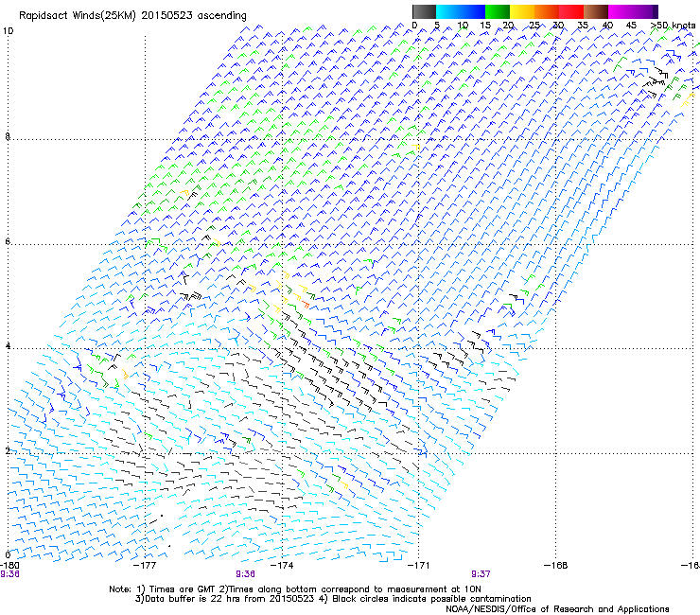
Task: Click longitude label '-171' on bottom axis
Action: pyautogui.click(x=419, y=565)
